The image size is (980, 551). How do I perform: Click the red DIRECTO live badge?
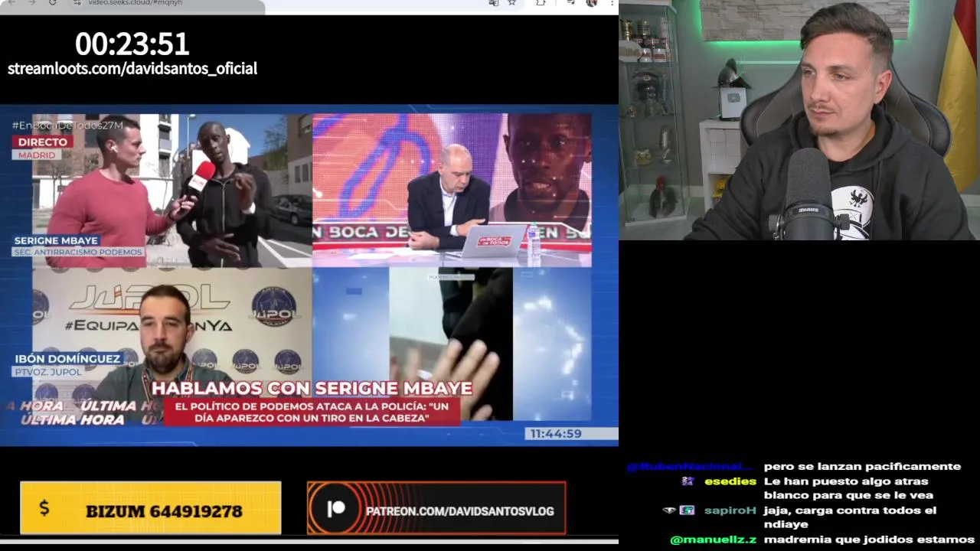point(42,142)
